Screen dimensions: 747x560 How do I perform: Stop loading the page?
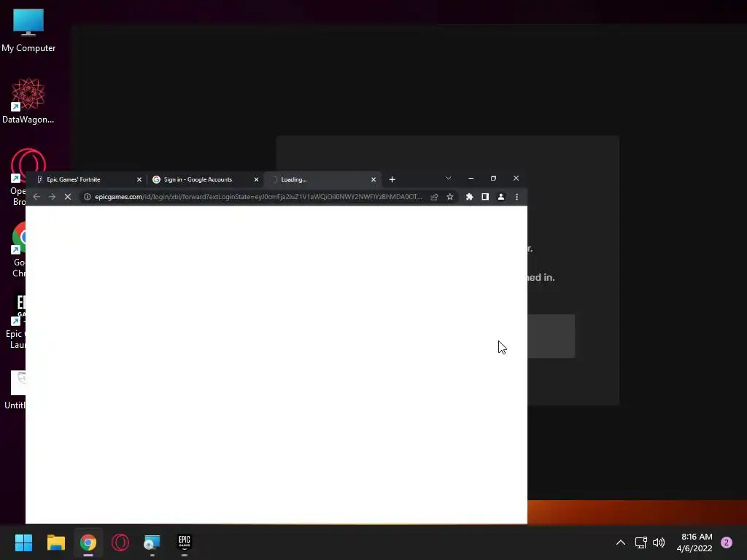coord(68,197)
